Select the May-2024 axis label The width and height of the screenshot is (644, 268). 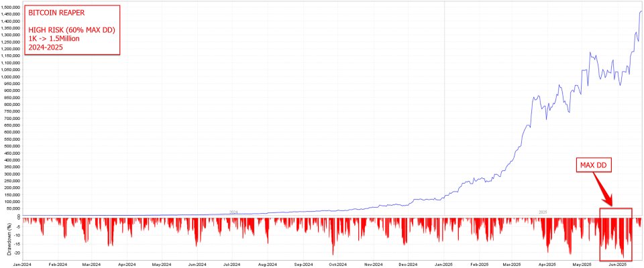click(162, 264)
